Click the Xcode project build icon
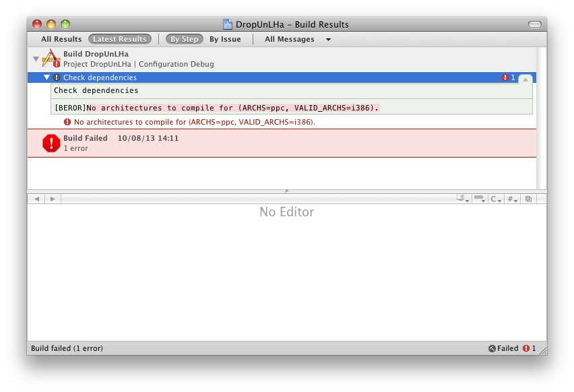Screen dimensions: 574x392 [51, 58]
